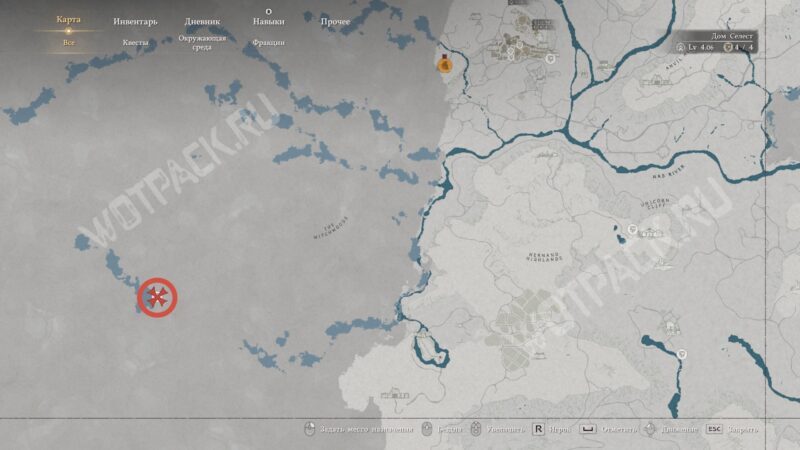The image size is (800, 450).
Task: Click the shield marker at the southeast river
Action: 682,354
